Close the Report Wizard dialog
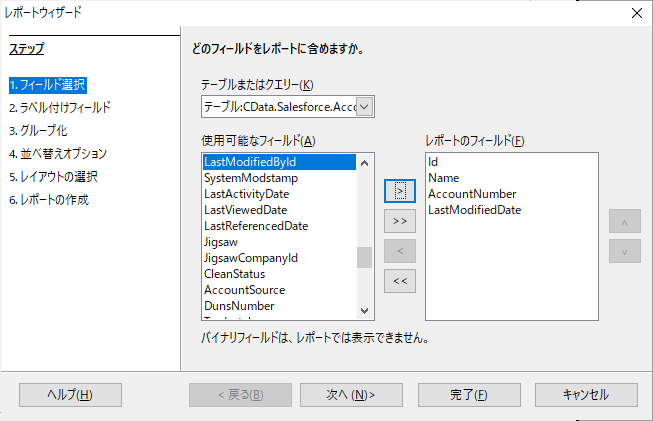 click(636, 13)
